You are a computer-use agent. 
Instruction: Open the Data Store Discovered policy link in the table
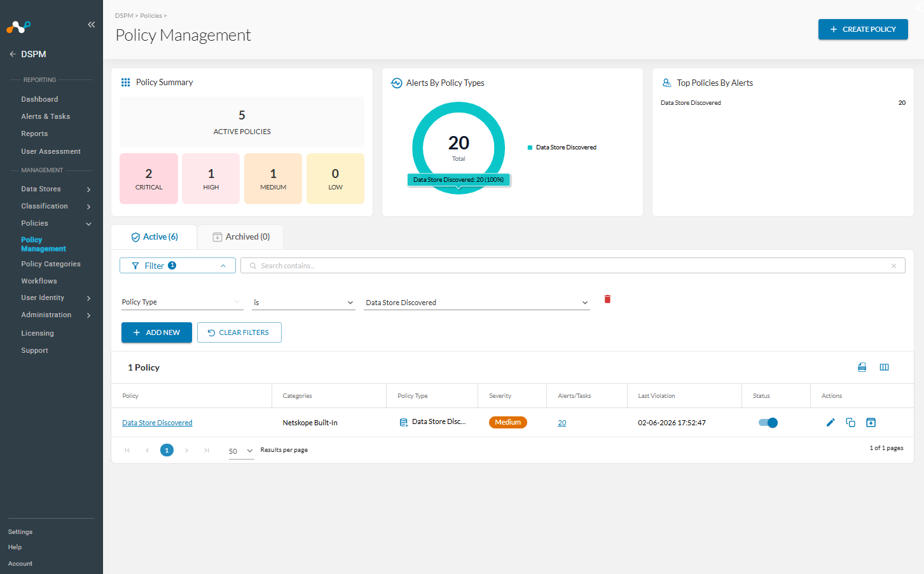point(157,423)
